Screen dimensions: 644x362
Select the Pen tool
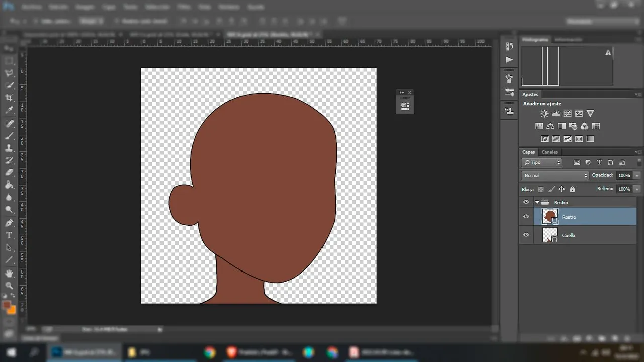pyautogui.click(x=9, y=223)
